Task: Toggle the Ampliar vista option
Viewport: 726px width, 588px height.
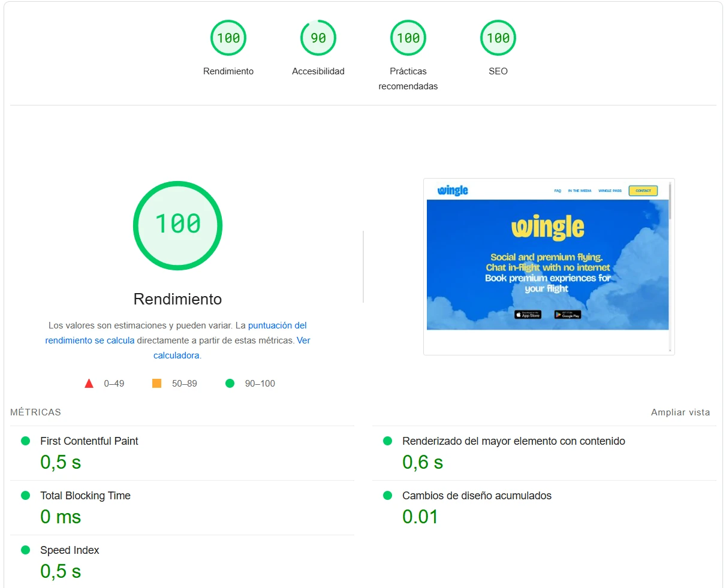Action: pos(680,412)
